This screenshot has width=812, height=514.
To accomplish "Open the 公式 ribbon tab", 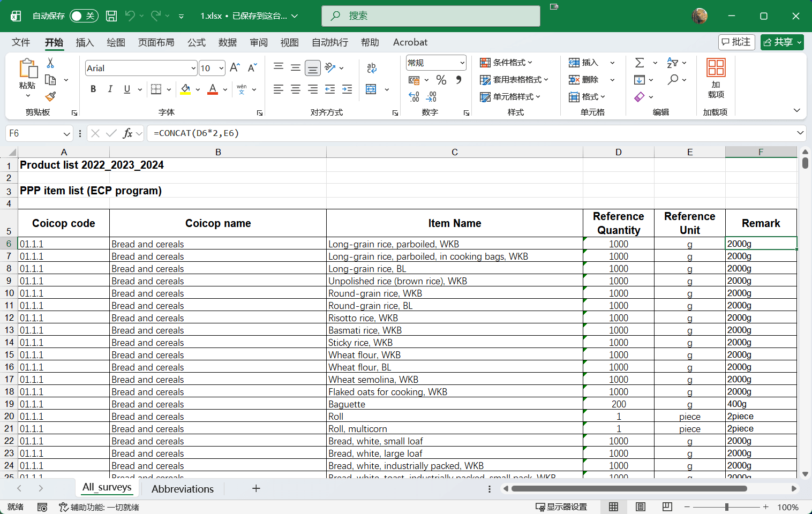I will click(x=196, y=42).
